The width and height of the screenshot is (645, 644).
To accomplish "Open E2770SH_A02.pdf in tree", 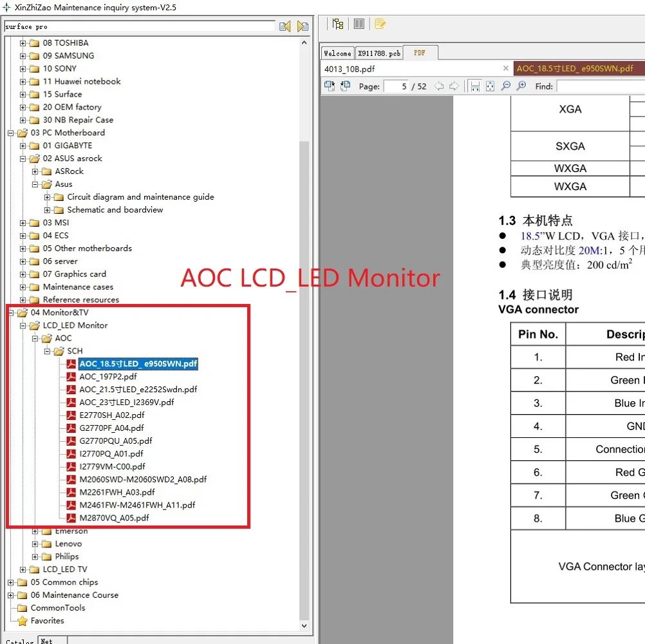I will click(x=112, y=415).
